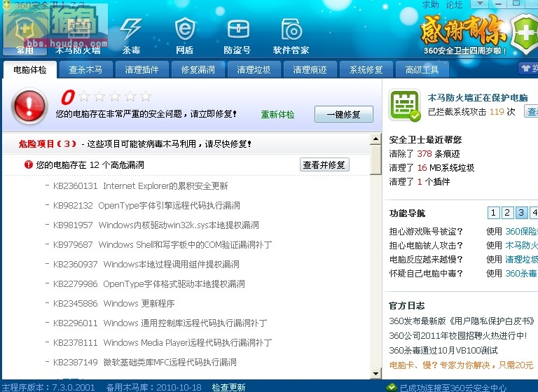This screenshot has width=538, height=392.
Task: Open the 用户隐私保护白皮书 news link
Action: pyautogui.click(x=462, y=321)
